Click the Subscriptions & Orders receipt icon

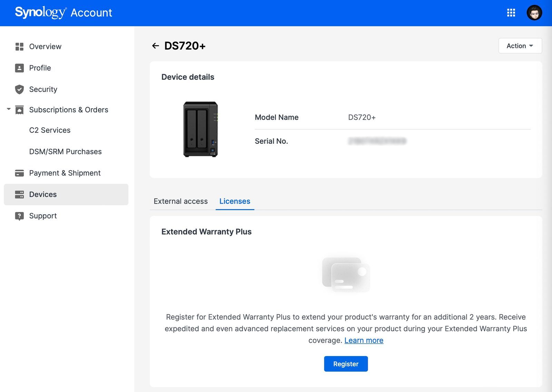click(19, 110)
